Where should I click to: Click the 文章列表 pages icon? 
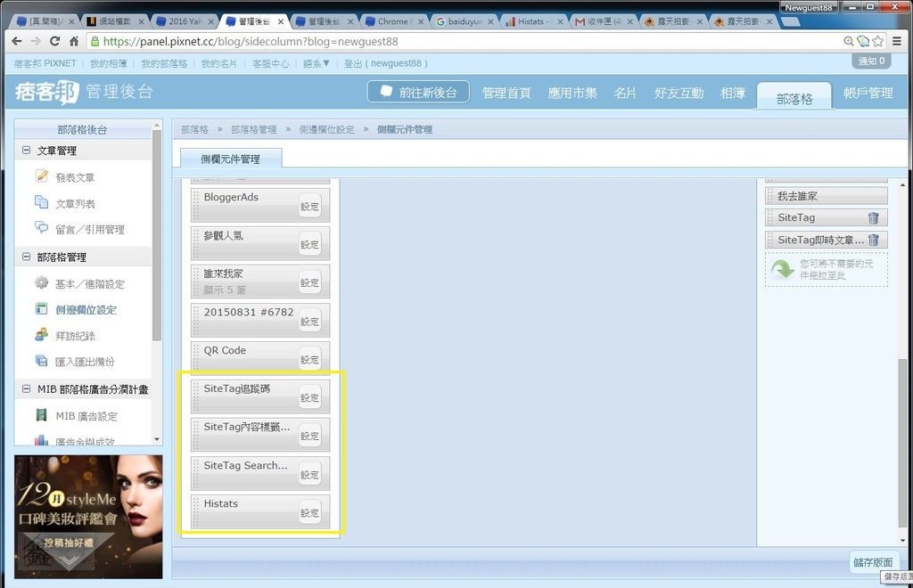tap(41, 202)
